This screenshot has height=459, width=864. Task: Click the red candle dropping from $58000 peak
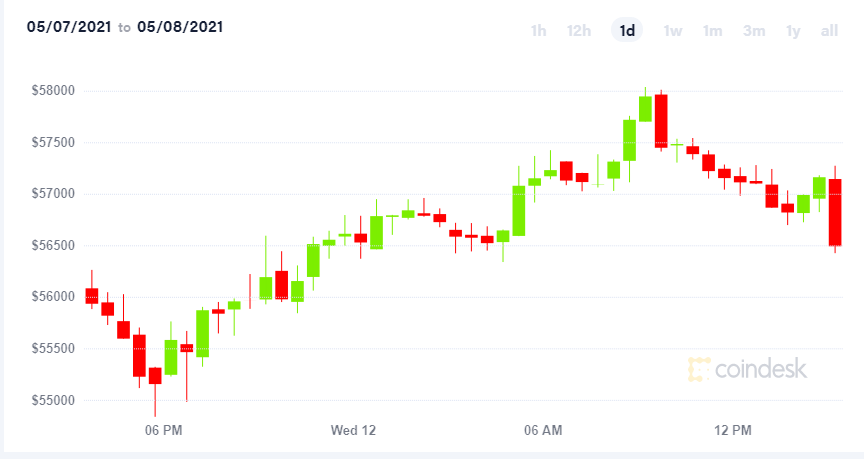point(661,121)
